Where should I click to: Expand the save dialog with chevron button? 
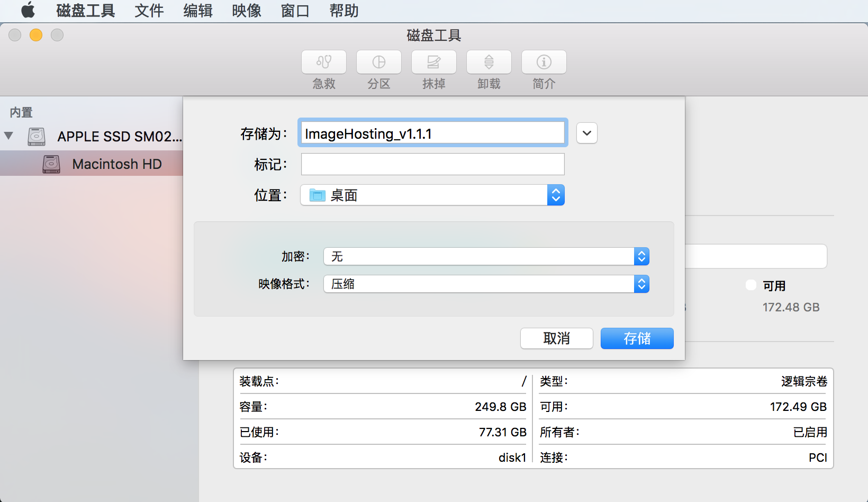point(587,133)
